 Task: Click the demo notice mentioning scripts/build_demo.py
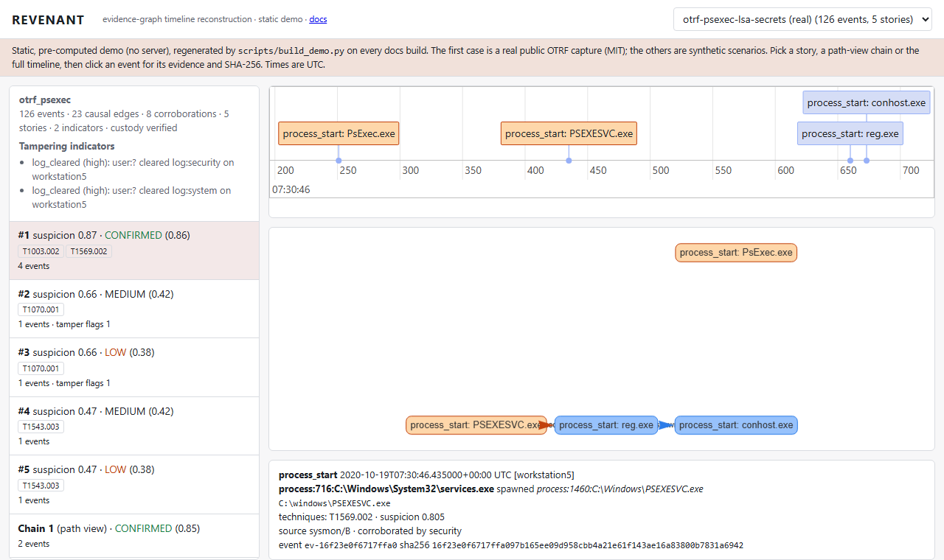tap(472, 57)
